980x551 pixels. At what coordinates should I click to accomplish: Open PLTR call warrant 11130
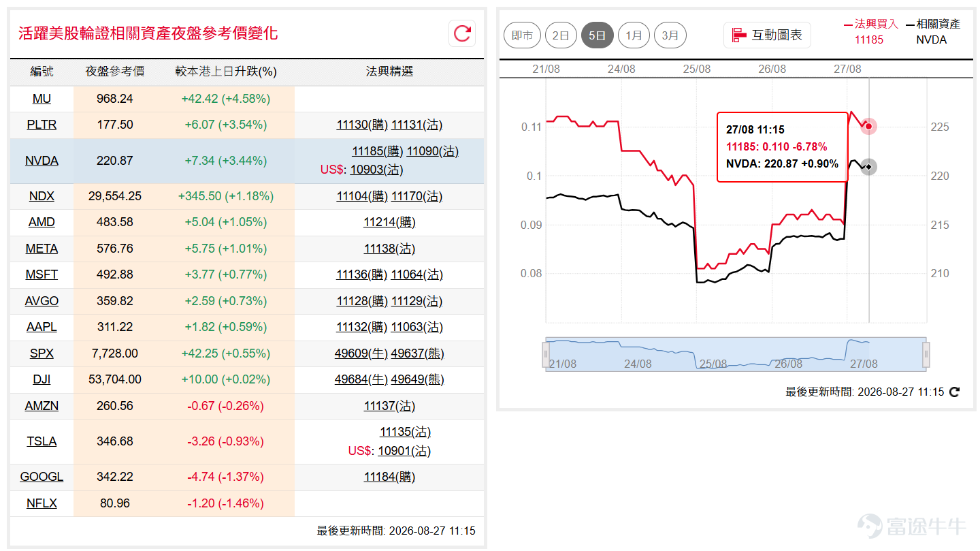[362, 125]
